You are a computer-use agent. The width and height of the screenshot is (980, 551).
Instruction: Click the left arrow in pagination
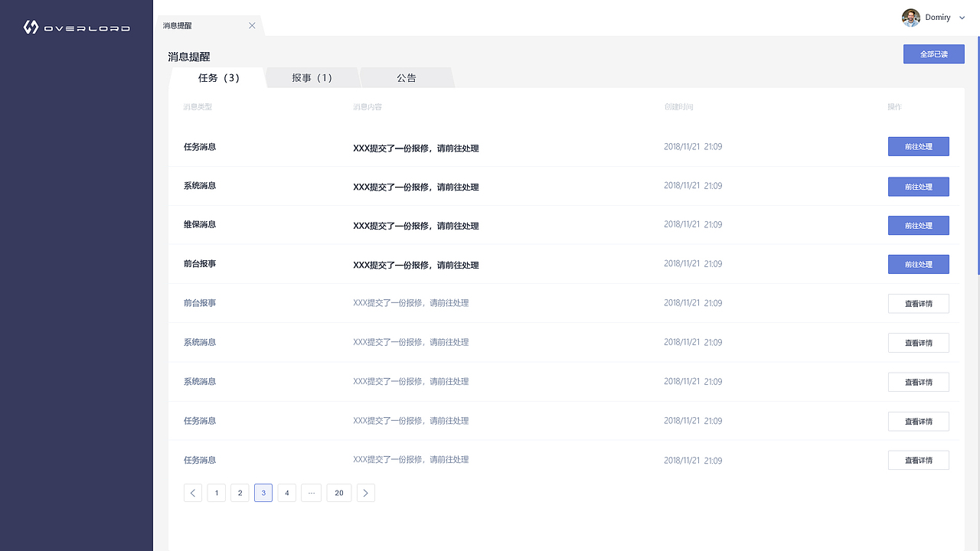tap(193, 493)
